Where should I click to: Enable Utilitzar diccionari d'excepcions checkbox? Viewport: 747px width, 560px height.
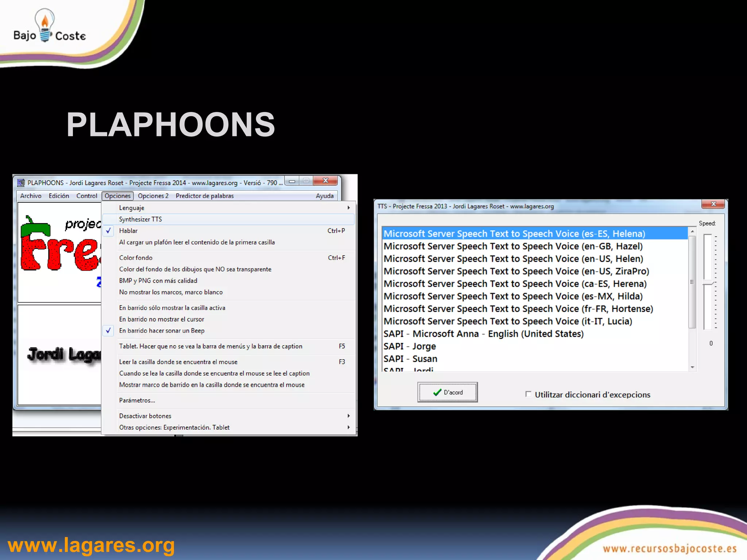point(528,394)
